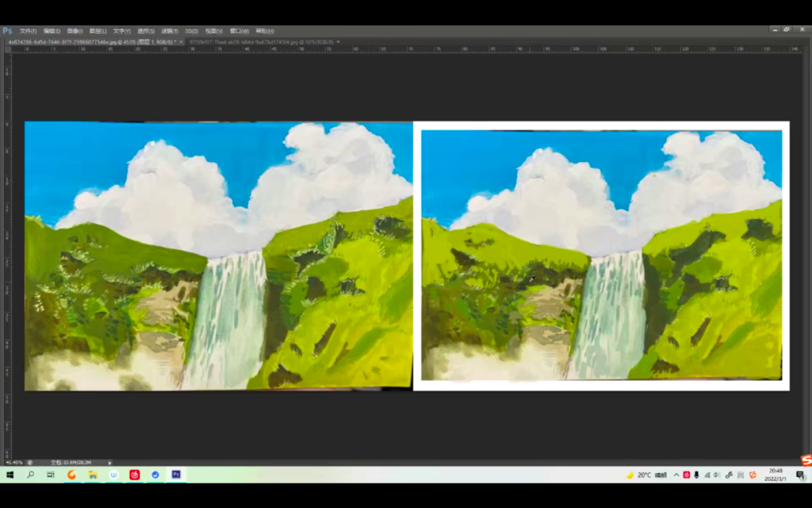Click the zoom percentage field in status bar
The height and width of the screenshot is (508, 812).
(14, 462)
